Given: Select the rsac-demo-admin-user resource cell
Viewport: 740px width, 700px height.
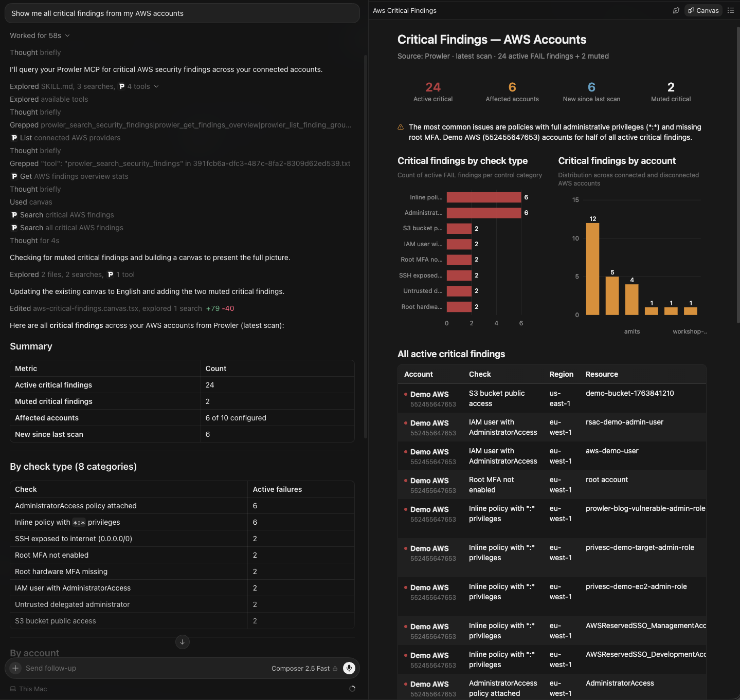Looking at the screenshot, I should pyautogui.click(x=624, y=422).
